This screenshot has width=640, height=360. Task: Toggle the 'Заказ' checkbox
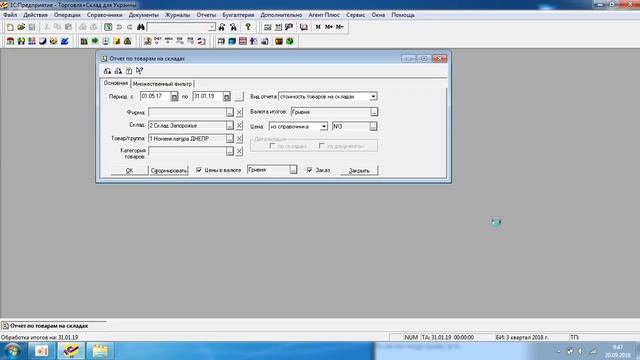point(309,170)
